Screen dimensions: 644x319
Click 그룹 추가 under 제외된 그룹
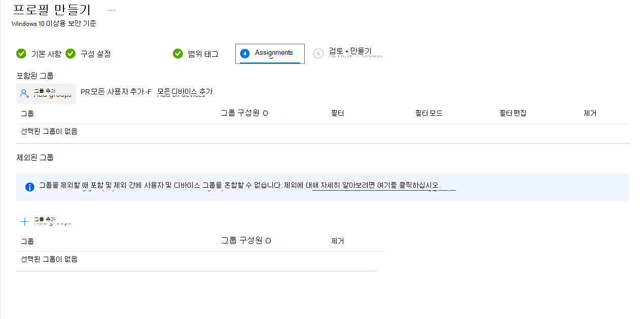coord(46,221)
